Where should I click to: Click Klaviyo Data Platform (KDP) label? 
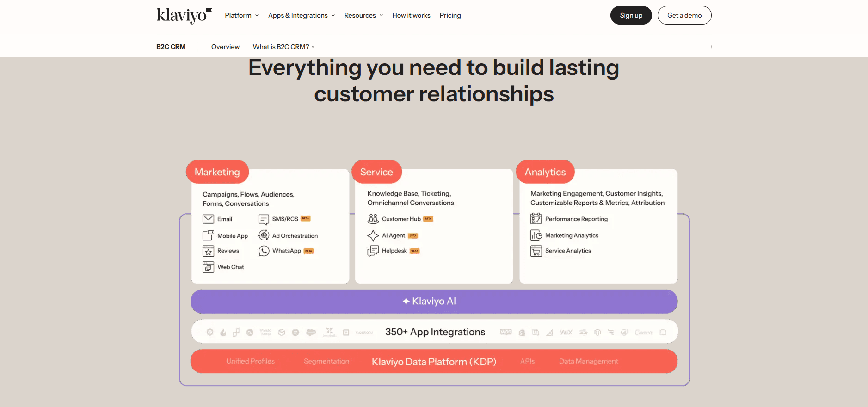pos(434,362)
